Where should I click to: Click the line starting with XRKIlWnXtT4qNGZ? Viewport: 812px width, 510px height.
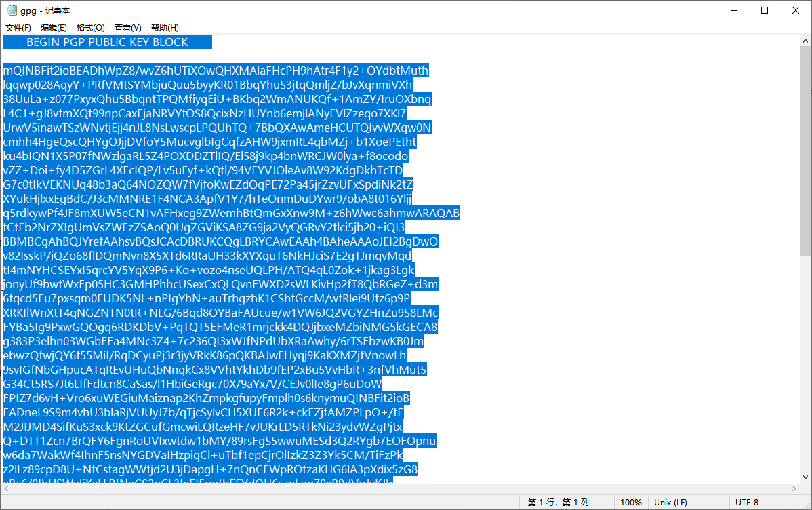click(220, 313)
